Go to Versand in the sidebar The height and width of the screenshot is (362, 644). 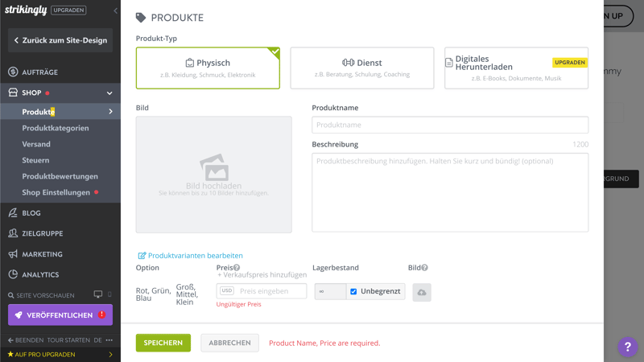click(x=36, y=144)
